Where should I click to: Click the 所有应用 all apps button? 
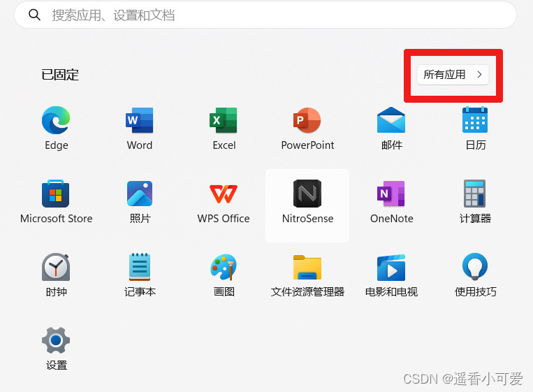[453, 75]
